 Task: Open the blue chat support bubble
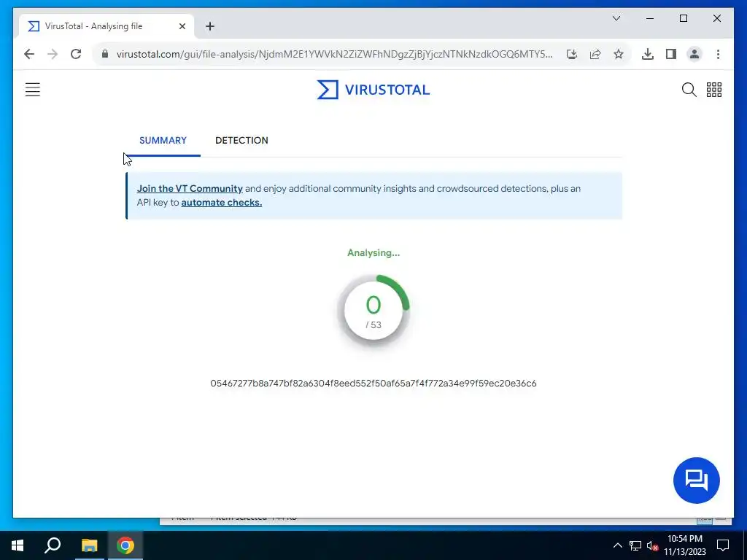click(x=696, y=480)
